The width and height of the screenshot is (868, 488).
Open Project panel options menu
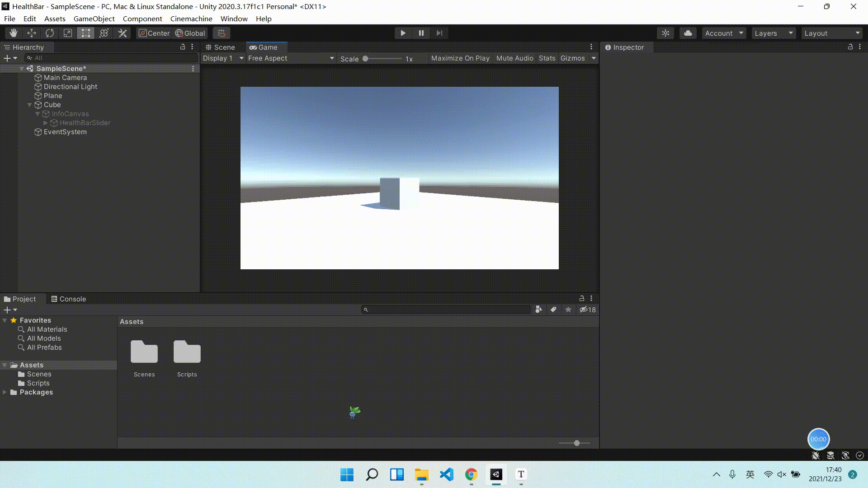click(591, 299)
